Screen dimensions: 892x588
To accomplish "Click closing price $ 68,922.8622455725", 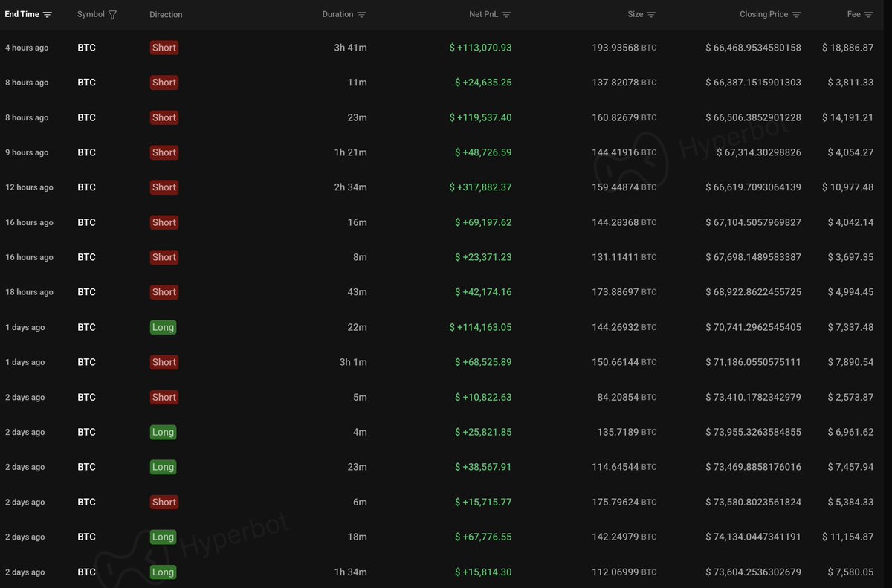I will [754, 292].
